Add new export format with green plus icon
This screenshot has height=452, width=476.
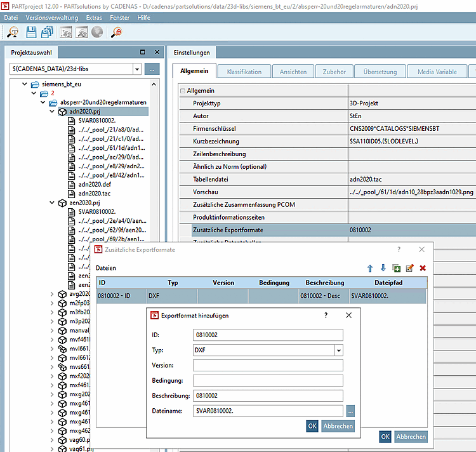pyautogui.click(x=397, y=269)
